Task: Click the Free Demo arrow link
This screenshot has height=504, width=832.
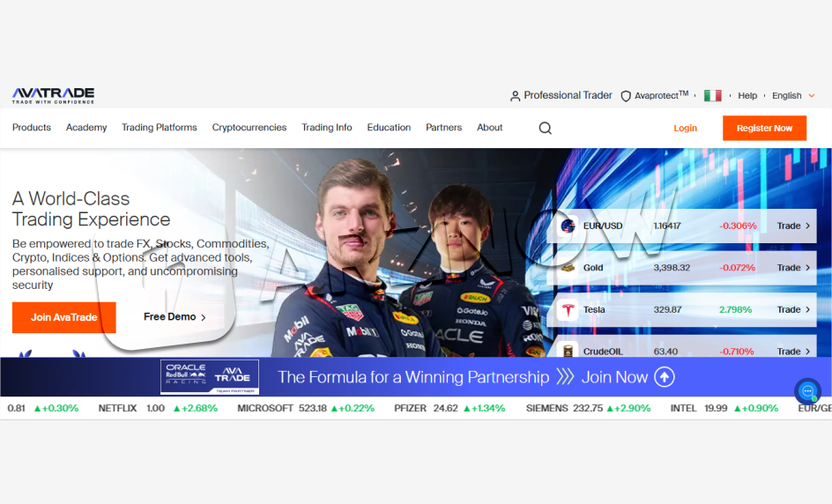Action: (175, 316)
